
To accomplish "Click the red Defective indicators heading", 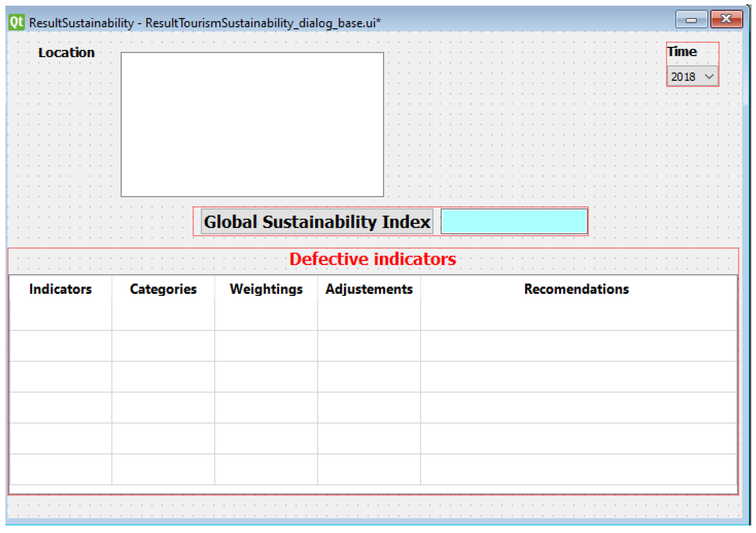I will coord(373,259).
